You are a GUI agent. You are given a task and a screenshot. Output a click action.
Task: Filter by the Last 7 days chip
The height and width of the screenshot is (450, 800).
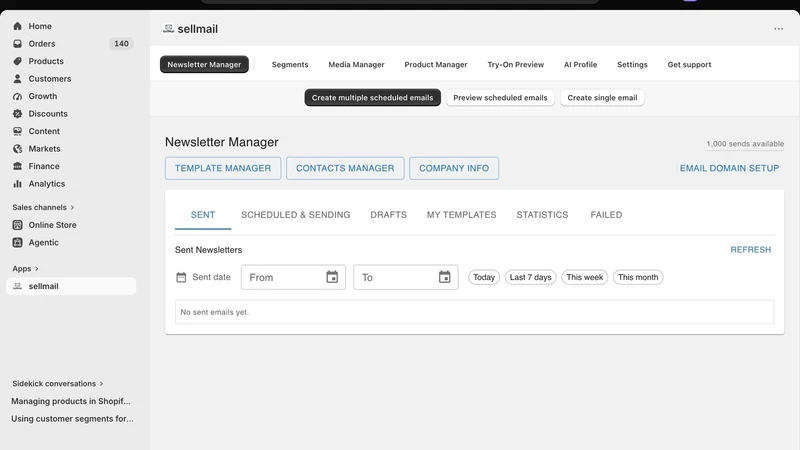(x=530, y=277)
